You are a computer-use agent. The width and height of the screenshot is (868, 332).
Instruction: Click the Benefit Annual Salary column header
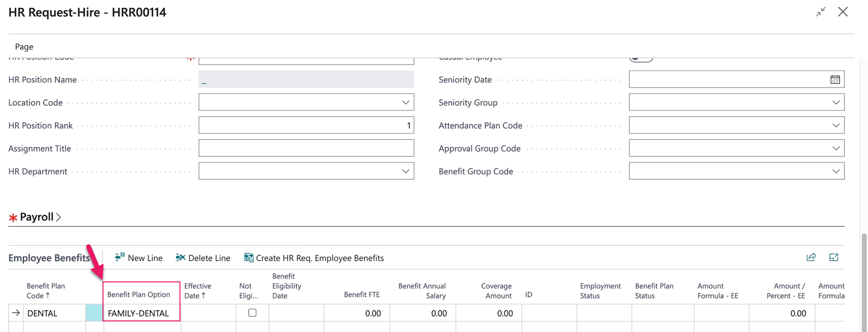pyautogui.click(x=422, y=291)
